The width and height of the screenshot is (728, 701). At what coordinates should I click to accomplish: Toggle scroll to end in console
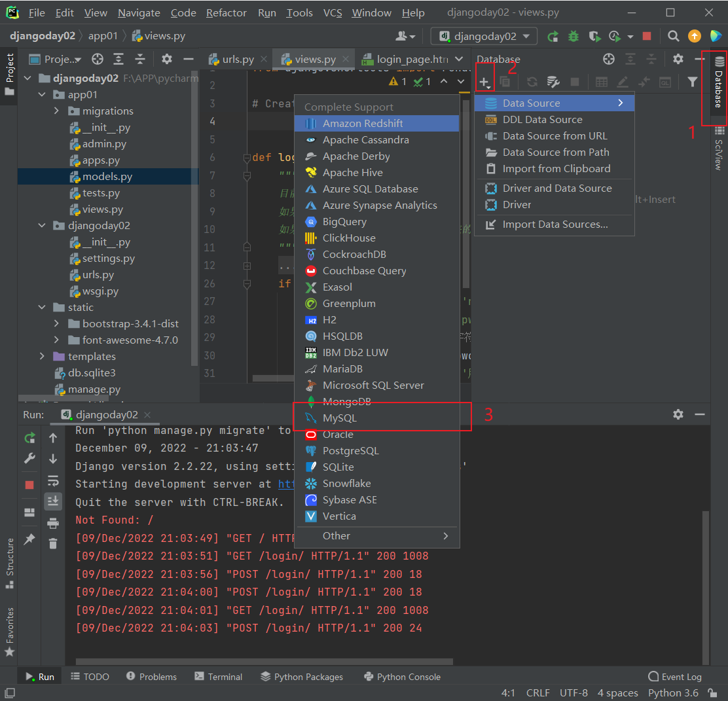[x=53, y=501]
